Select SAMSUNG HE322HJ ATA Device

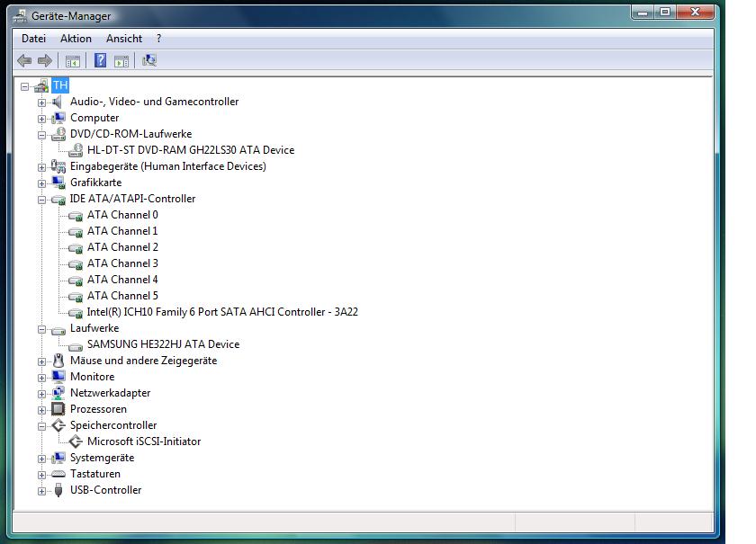tap(163, 344)
